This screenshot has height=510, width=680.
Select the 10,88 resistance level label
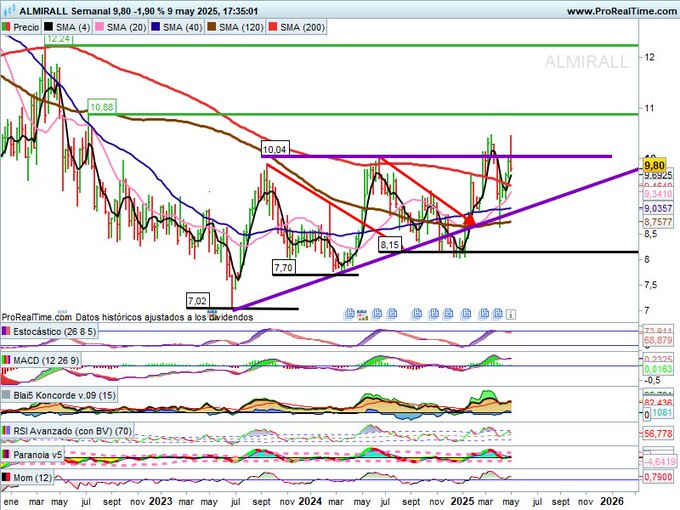coord(102,107)
